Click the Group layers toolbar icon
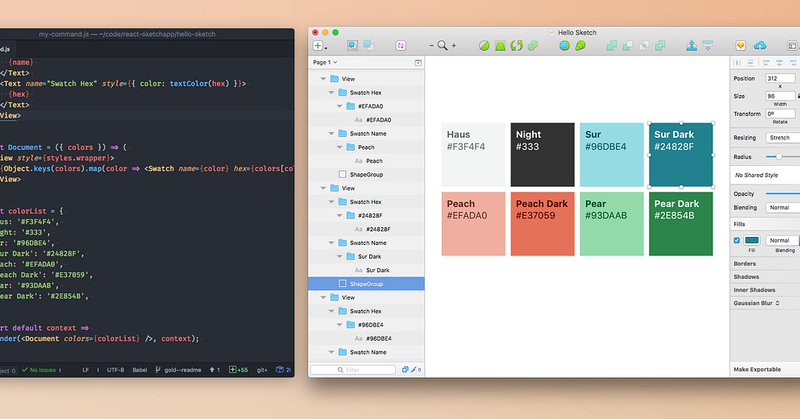Viewport: 800px width, 419px height. pyautogui.click(x=353, y=46)
